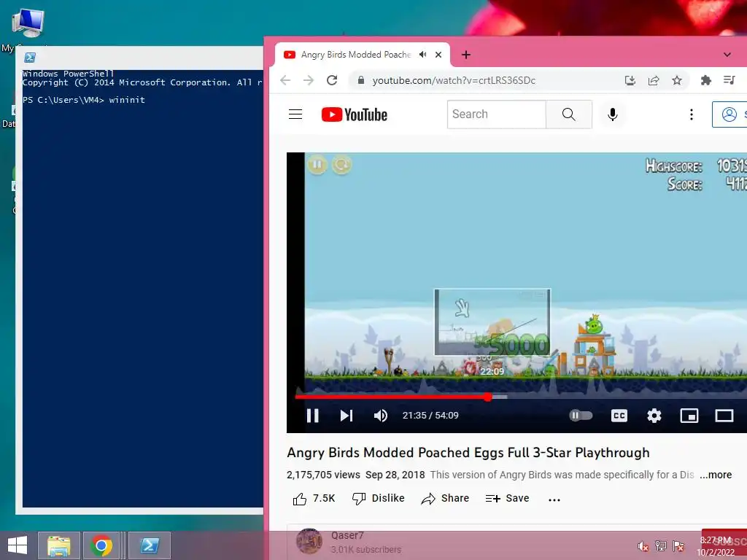Open Chrome from the taskbar
This screenshot has width=747, height=560.
pos(101,545)
